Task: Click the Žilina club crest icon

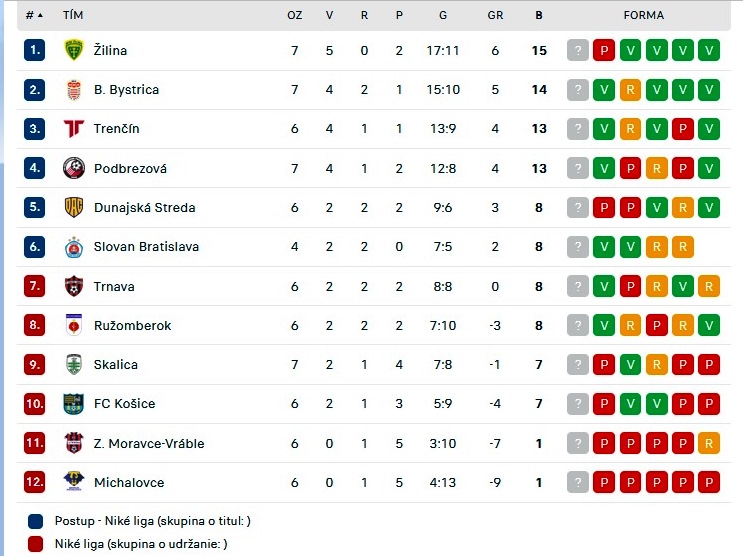Action: pos(74,50)
